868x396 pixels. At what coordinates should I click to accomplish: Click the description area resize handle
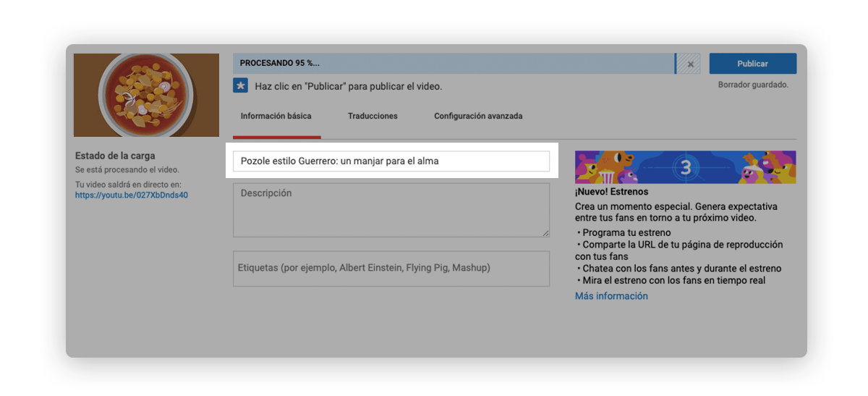tap(545, 232)
